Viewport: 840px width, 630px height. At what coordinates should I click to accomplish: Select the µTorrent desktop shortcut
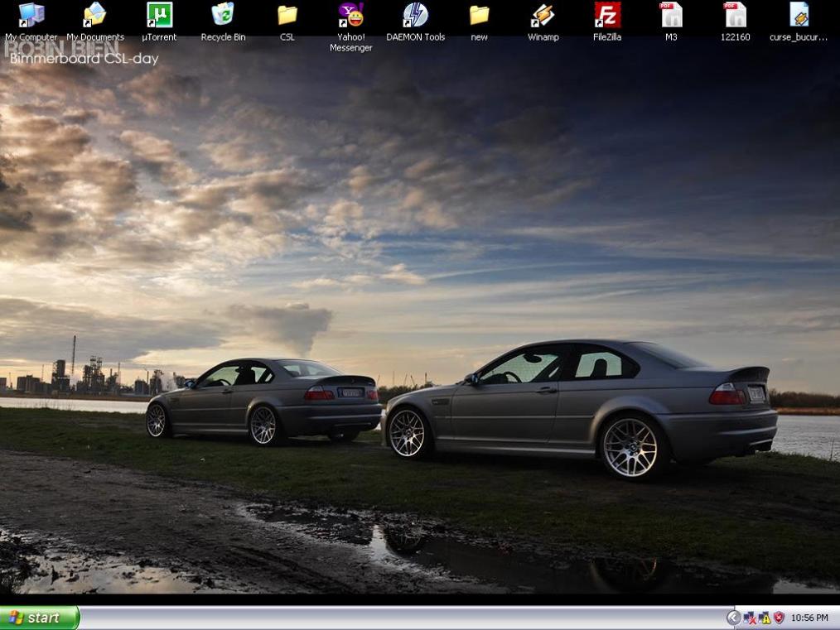(x=159, y=16)
